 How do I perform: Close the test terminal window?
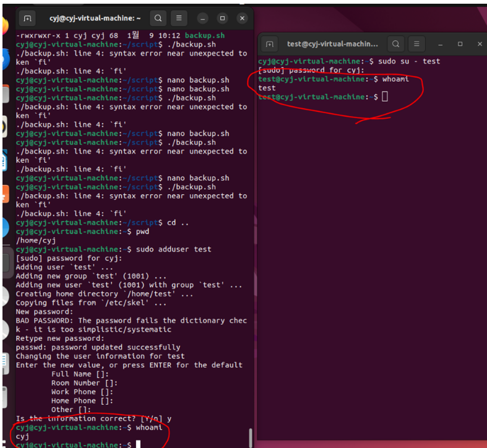point(480,44)
